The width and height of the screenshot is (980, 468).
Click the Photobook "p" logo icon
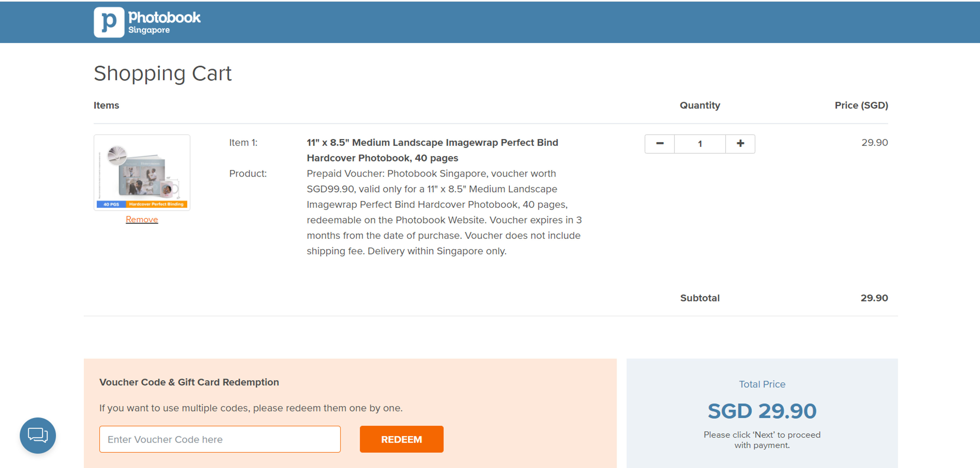(x=109, y=22)
